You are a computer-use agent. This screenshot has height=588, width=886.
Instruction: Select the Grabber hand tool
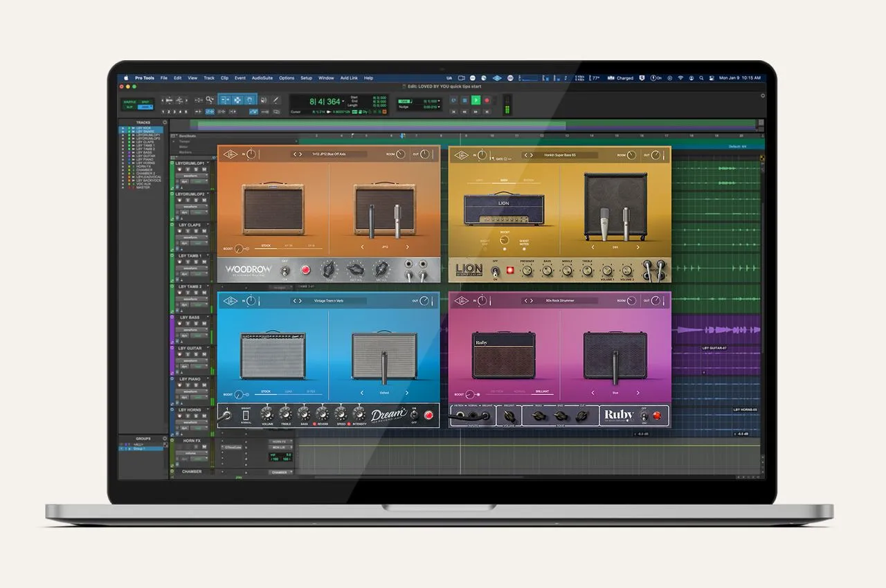click(x=250, y=100)
